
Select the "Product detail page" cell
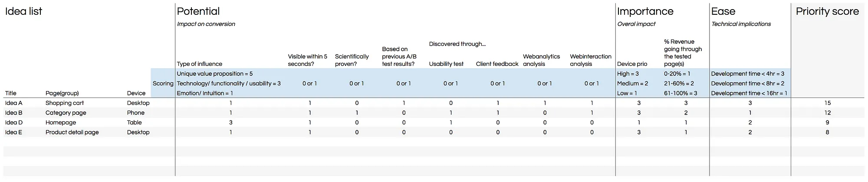click(72, 132)
